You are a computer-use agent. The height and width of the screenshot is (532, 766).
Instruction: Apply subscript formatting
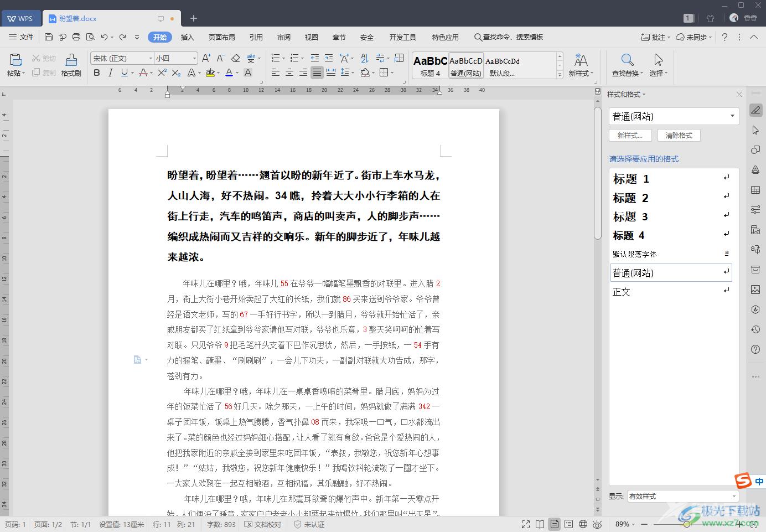click(176, 73)
